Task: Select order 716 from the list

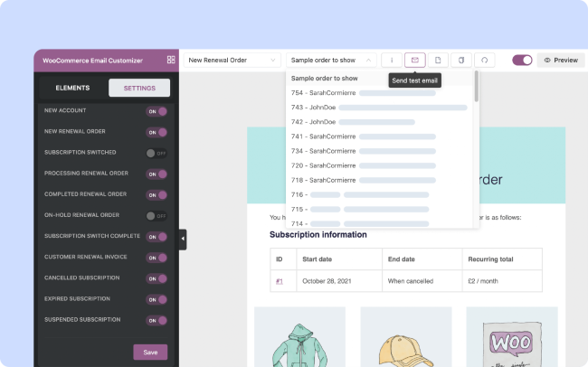Action: click(x=379, y=195)
